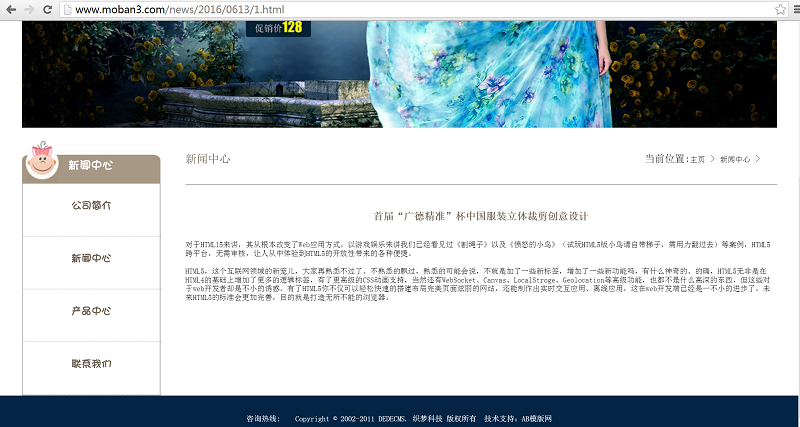The image size is (800, 427).
Task: Click the 技术支持：AB模版网 footer link
Action: (518, 419)
